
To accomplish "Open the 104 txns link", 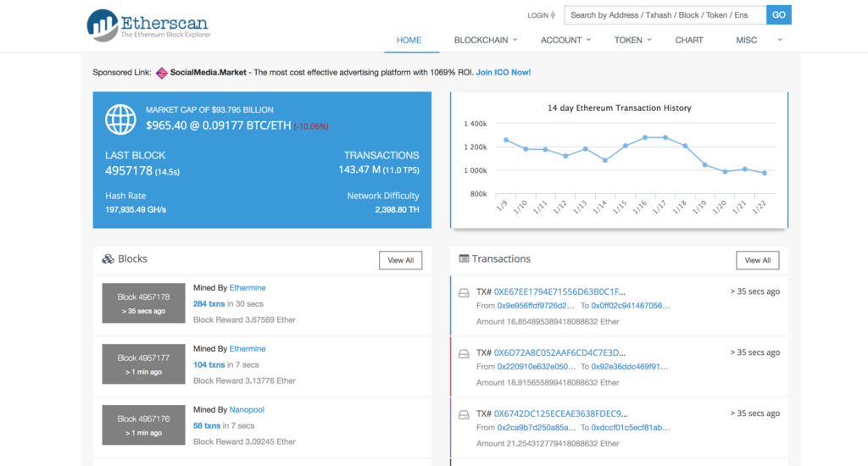I will point(209,364).
